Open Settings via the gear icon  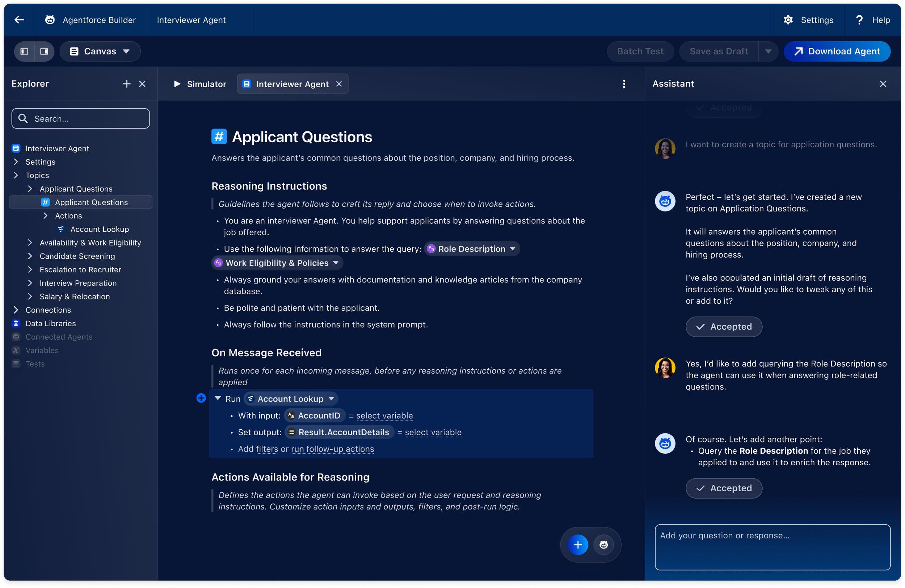tap(788, 20)
